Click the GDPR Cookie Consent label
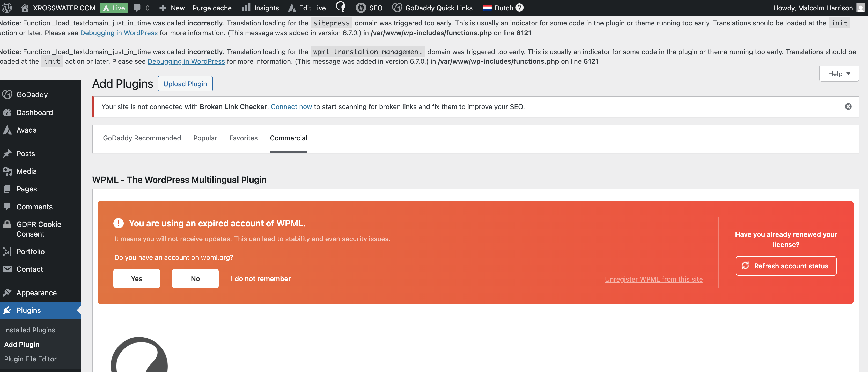 point(39,229)
